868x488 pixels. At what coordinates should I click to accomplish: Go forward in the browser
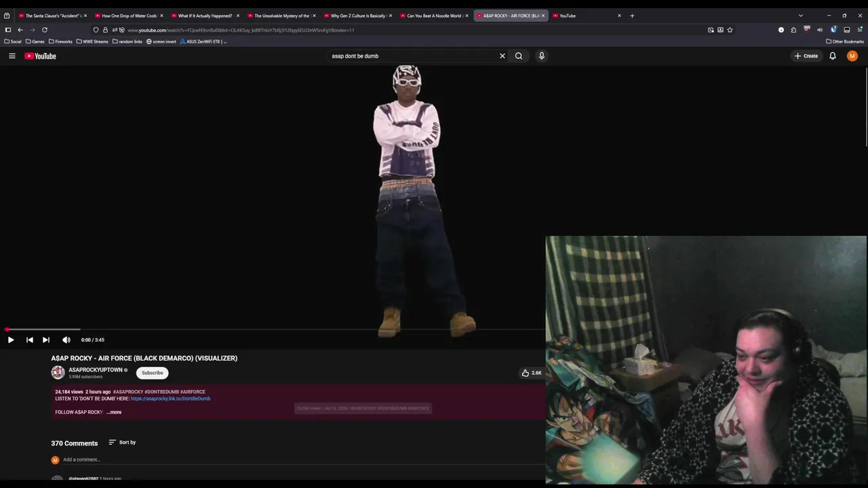32,30
